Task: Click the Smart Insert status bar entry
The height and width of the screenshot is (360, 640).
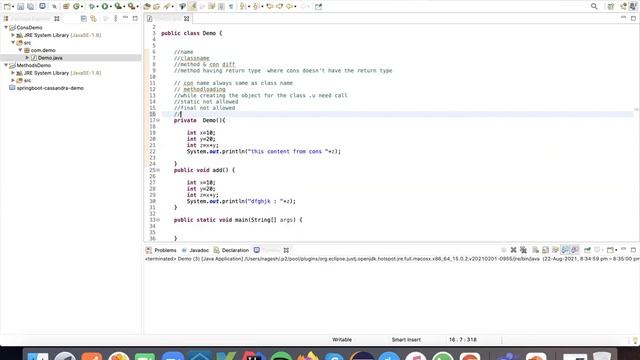Action: [x=406, y=340]
